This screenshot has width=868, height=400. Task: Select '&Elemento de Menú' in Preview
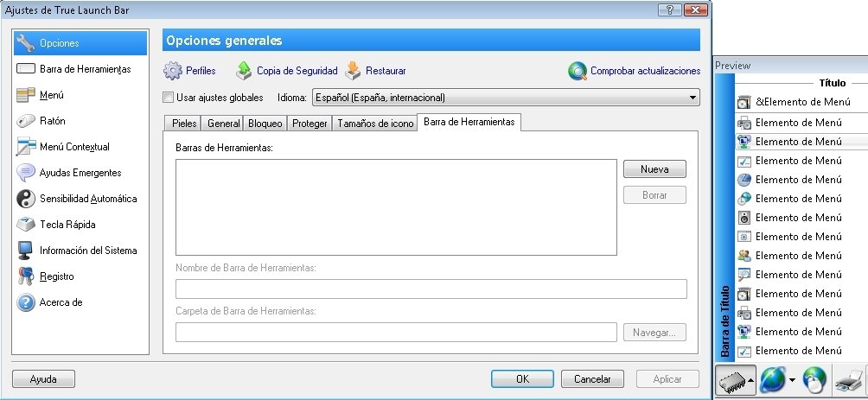pyautogui.click(x=801, y=102)
